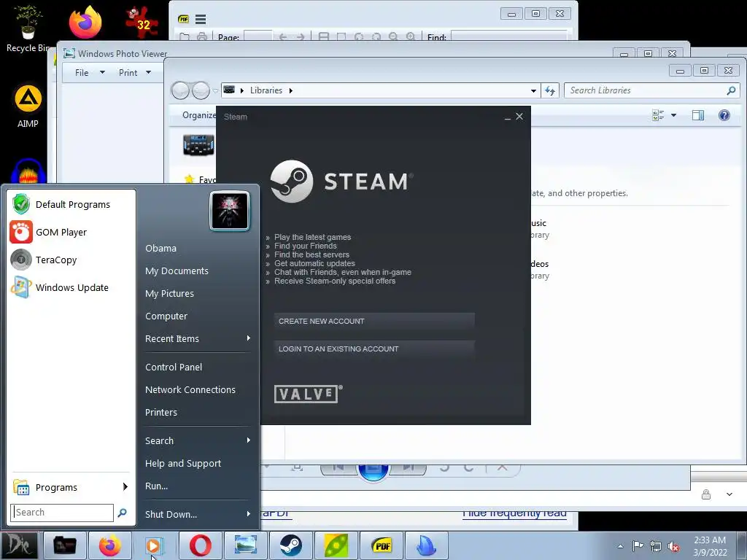This screenshot has height=560, width=747.
Task: Click the Explorer refresh button
Action: click(x=550, y=90)
